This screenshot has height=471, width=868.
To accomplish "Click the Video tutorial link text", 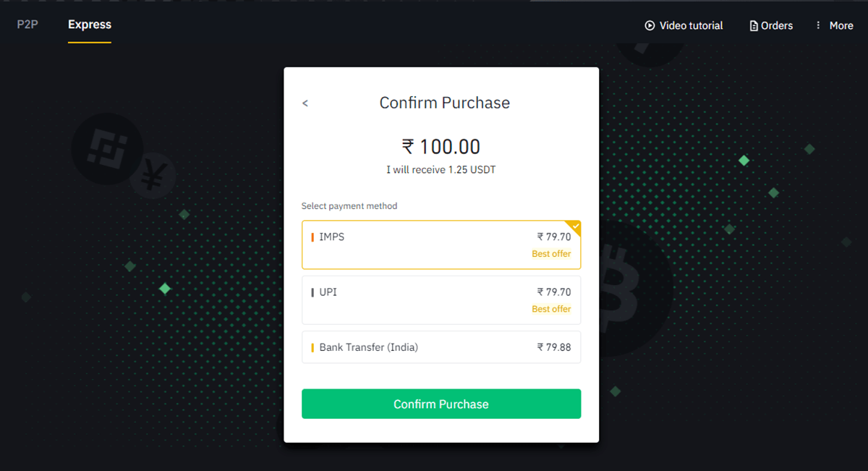I will [692, 25].
